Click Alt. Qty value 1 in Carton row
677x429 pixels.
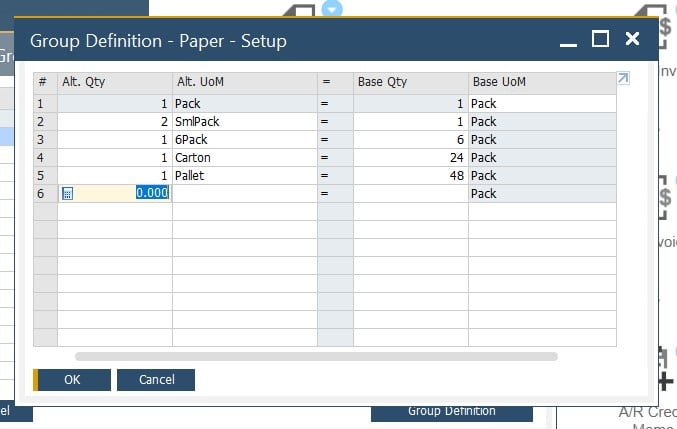pos(115,158)
